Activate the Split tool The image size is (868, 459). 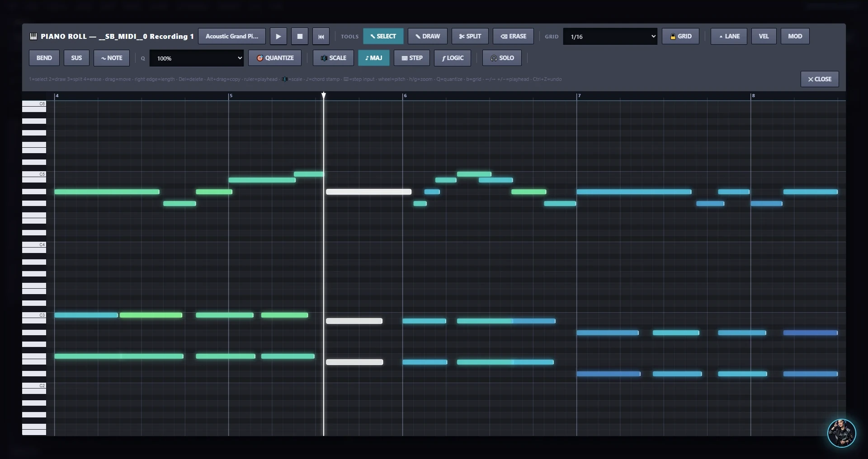tap(470, 36)
